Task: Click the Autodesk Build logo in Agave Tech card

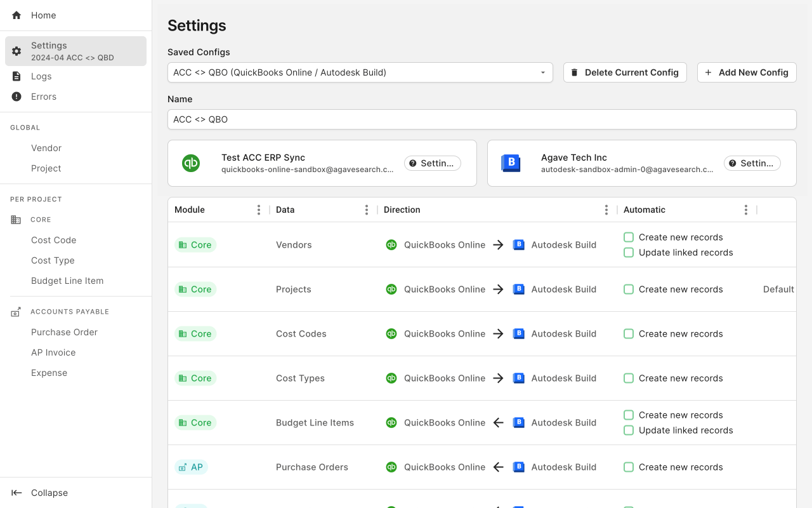Action: [511, 163]
